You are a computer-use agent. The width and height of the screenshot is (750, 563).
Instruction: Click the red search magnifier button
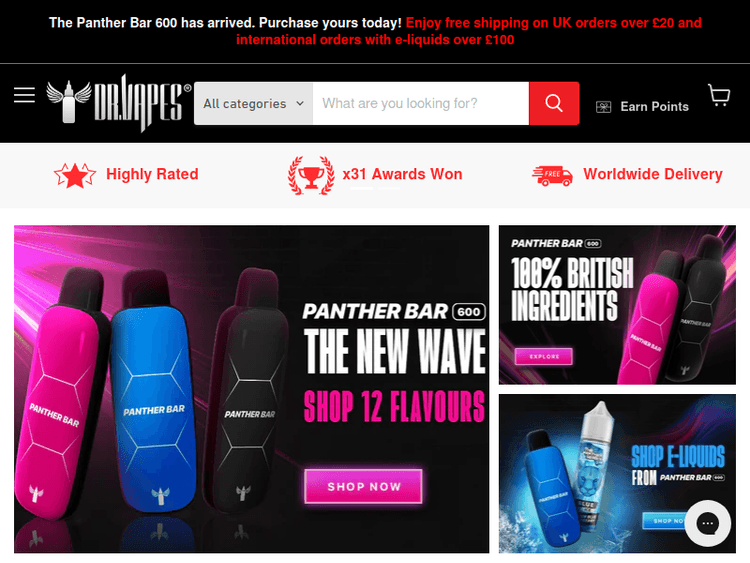[554, 103]
